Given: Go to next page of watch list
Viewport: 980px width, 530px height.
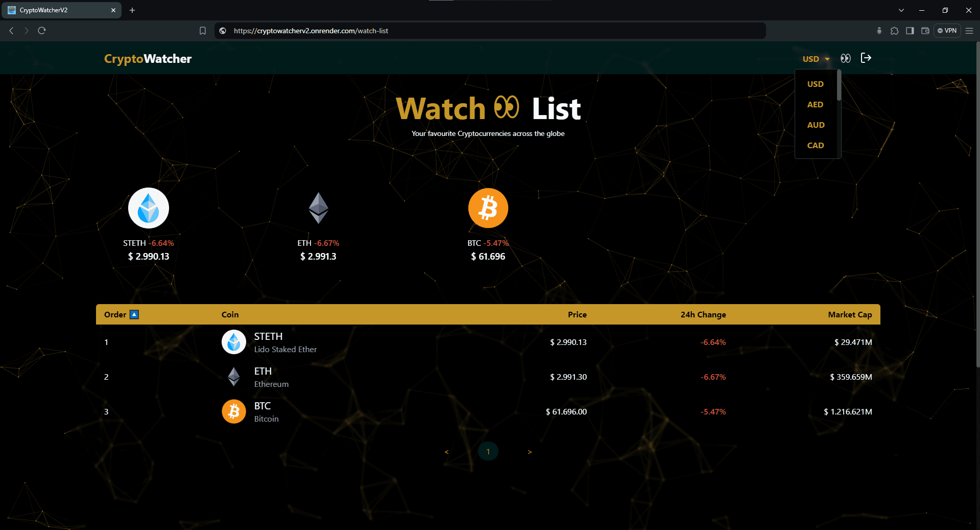Looking at the screenshot, I should (530, 452).
